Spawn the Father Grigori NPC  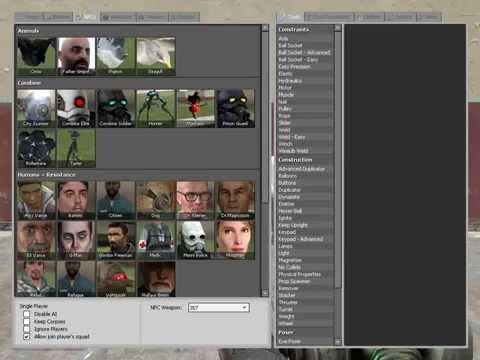click(x=76, y=56)
